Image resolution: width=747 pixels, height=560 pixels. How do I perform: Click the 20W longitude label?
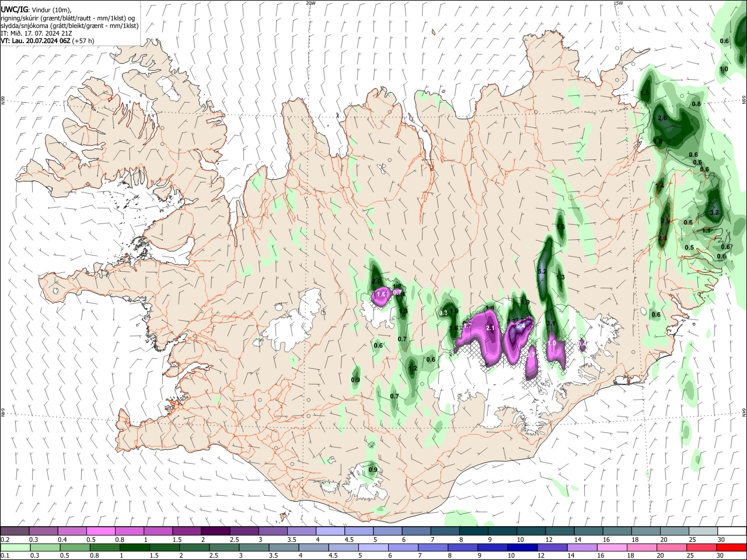point(311,3)
